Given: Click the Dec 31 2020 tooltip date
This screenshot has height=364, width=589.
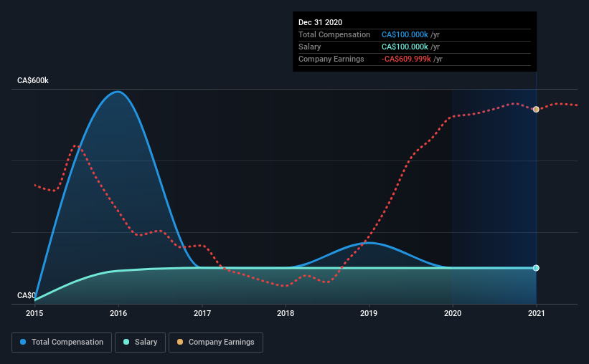Looking at the screenshot, I should pos(321,22).
